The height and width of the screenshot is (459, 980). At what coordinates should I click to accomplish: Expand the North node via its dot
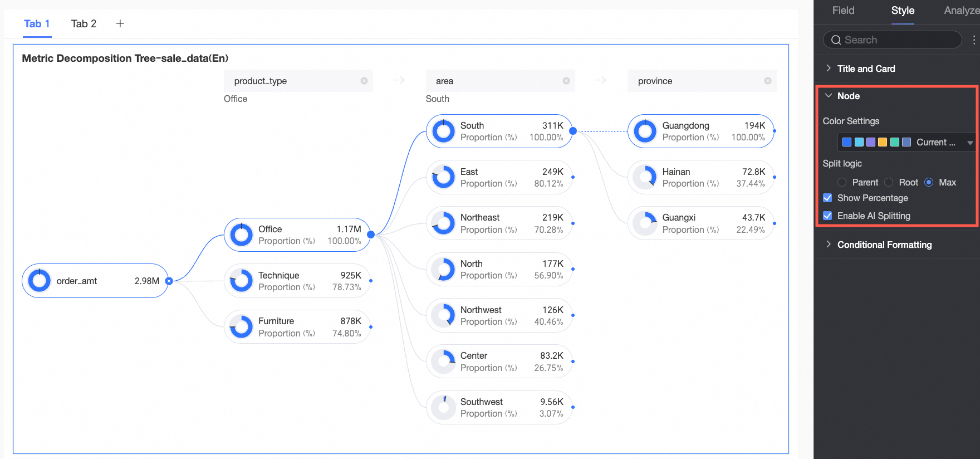click(573, 269)
